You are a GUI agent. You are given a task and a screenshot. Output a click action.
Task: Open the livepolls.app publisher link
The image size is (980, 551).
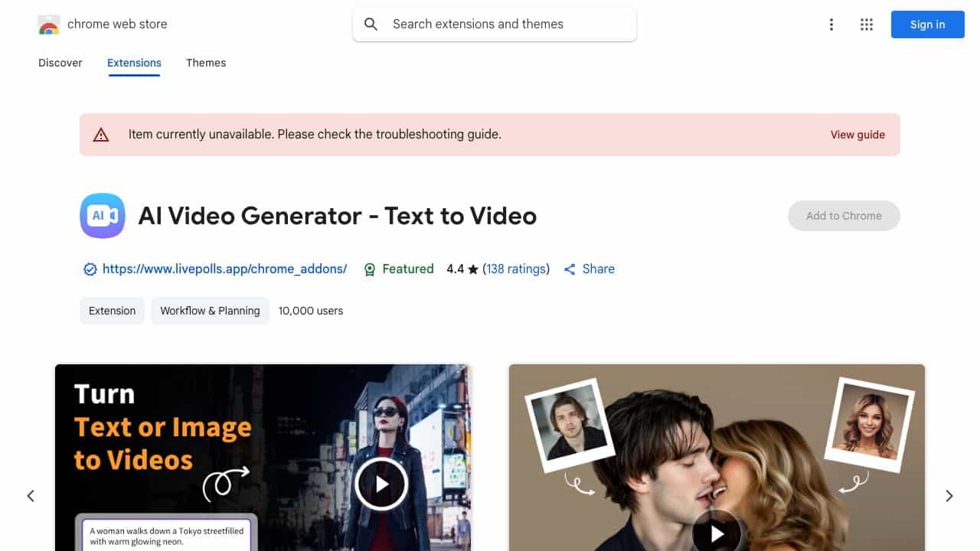coord(224,269)
